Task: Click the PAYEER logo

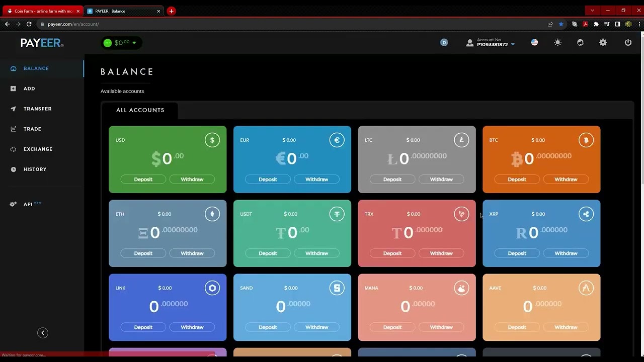Action: pos(42,43)
